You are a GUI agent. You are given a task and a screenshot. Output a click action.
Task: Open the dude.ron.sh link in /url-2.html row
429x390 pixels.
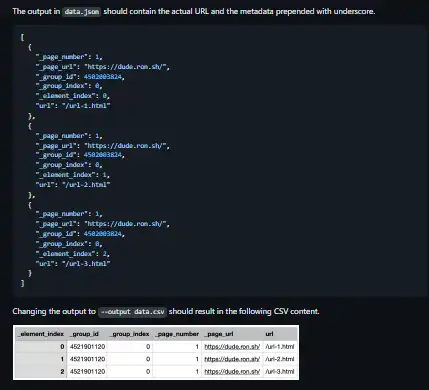tap(232, 359)
